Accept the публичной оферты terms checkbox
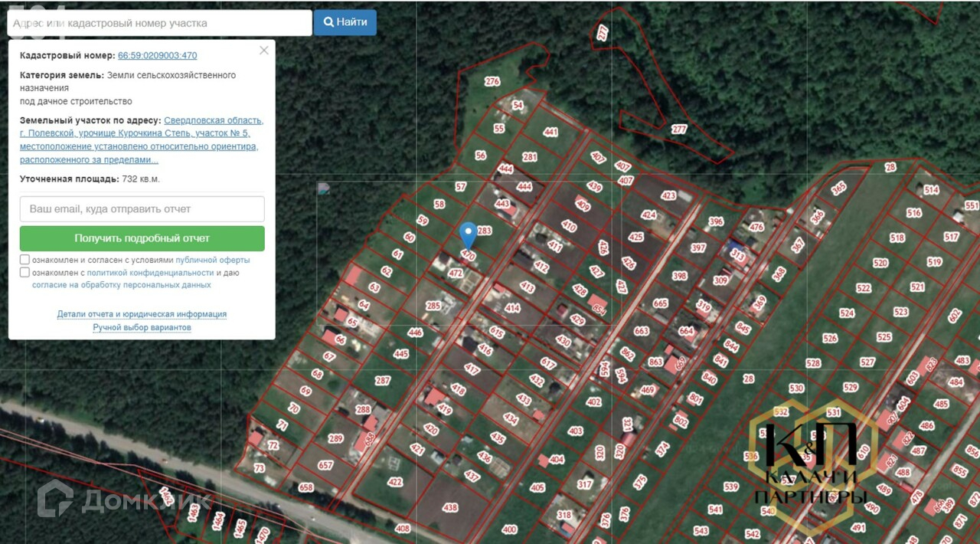980x544 pixels. coord(25,260)
